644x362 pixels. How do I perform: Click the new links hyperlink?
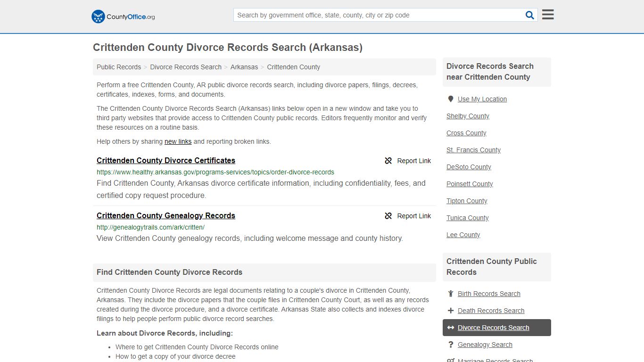[x=178, y=141]
